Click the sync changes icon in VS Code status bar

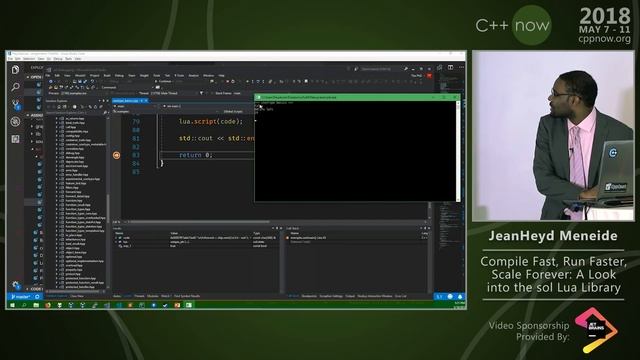point(37,296)
